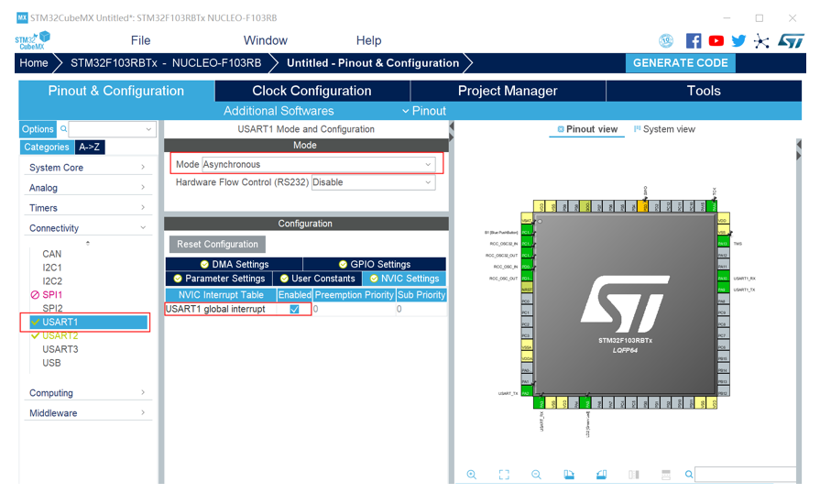
Task: Open the DMA Settings tab
Action: (235, 264)
